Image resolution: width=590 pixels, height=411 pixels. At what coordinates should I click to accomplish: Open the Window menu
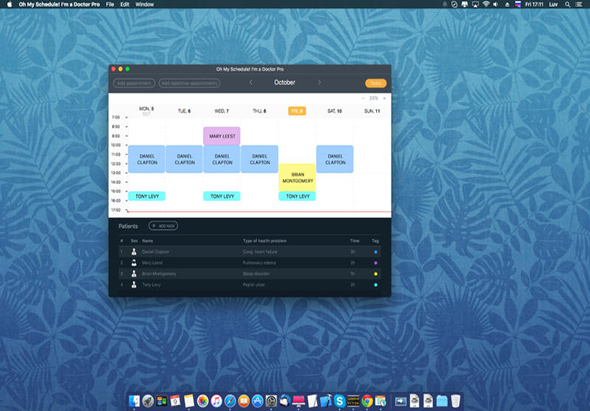pos(144,5)
